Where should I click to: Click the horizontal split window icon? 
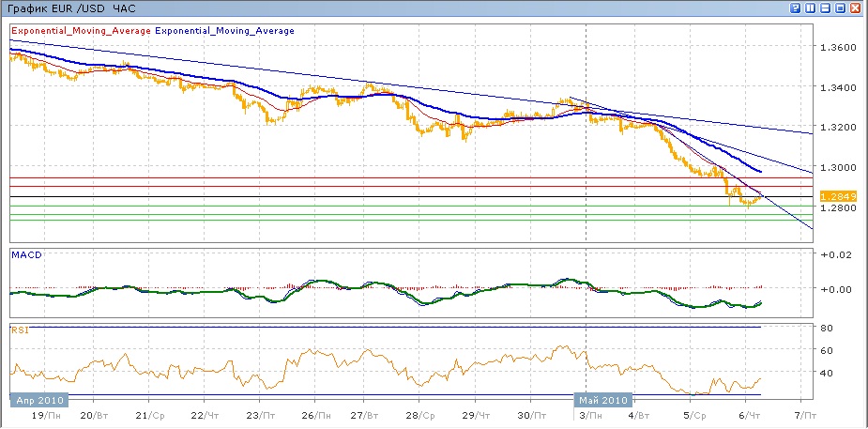(826, 8)
